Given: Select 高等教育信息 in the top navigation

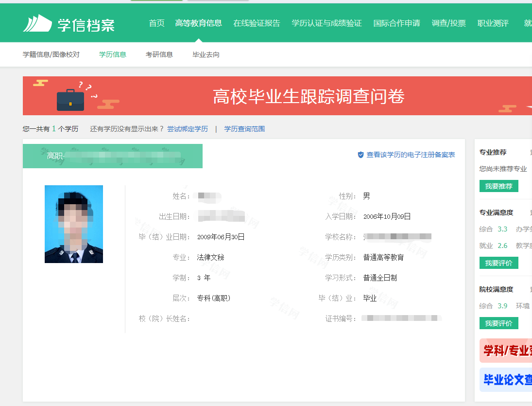Looking at the screenshot, I should point(198,22).
